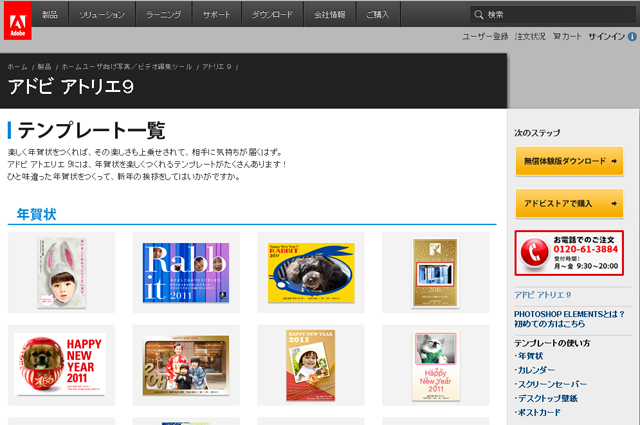Click 無償体験版ダウンロード button
This screenshot has height=425, width=640.
click(569, 161)
